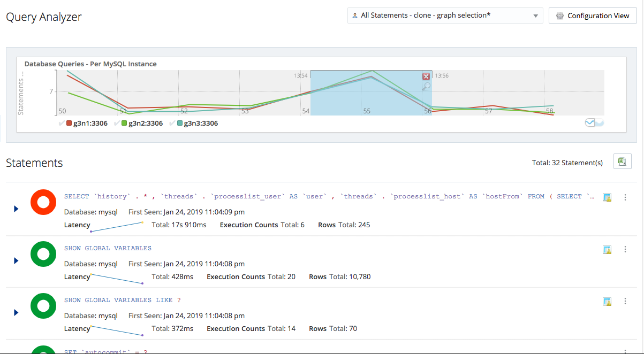This screenshot has height=354, width=644.
Task: Expand the first SELECT history statement row
Action: pos(16,209)
